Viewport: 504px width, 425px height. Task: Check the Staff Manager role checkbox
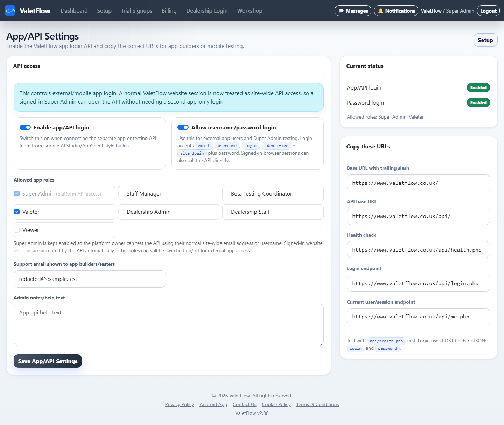point(121,193)
